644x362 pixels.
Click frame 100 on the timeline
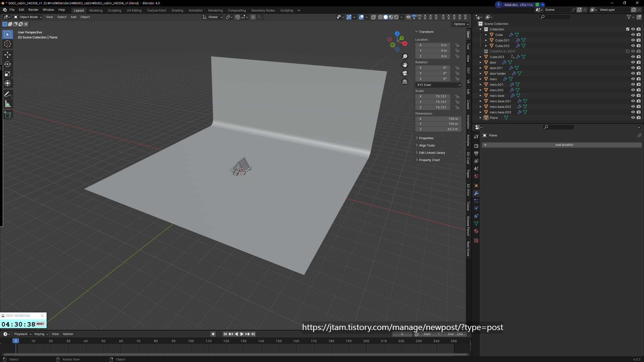[x=191, y=341]
